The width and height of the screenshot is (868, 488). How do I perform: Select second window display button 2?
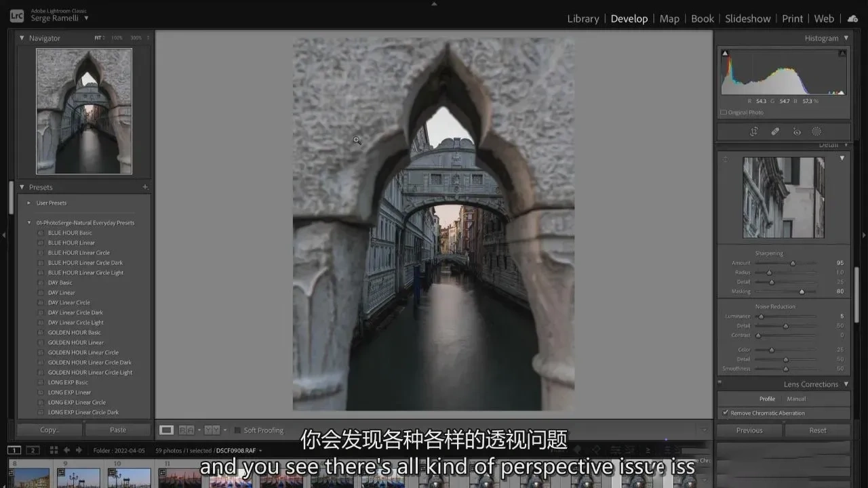point(32,450)
